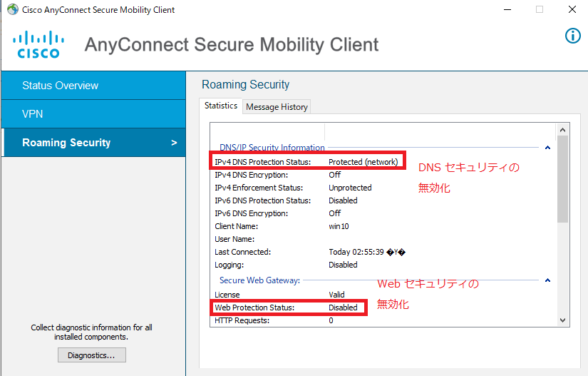Viewport: 588px width, 376px height.
Task: Click the Roaming Security panel title
Action: [246, 84]
